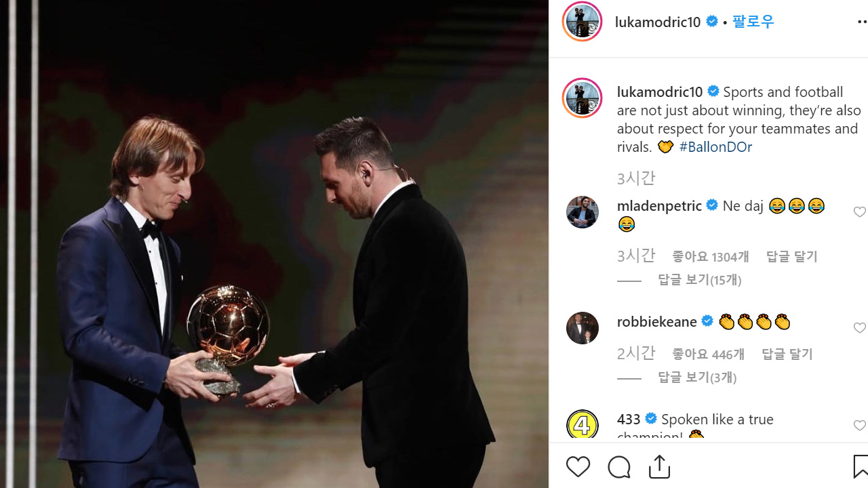Like the post with the heart icon
868x488 pixels.
(x=578, y=466)
